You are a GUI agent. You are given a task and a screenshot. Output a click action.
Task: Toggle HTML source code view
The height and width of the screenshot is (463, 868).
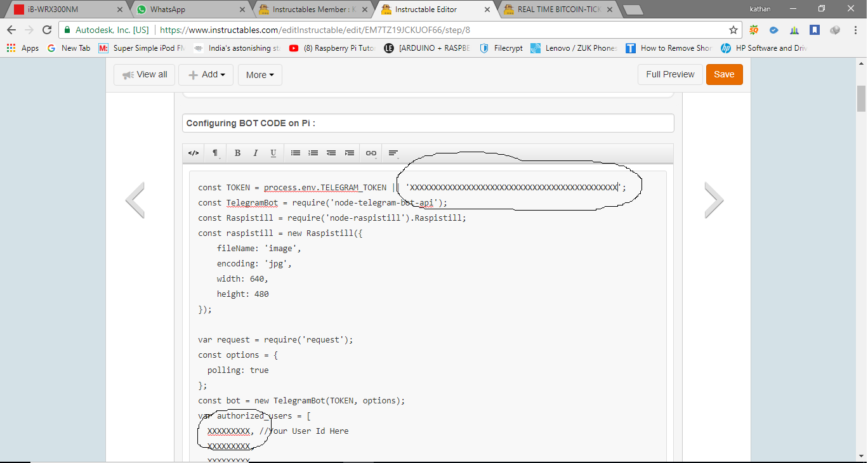(x=194, y=153)
